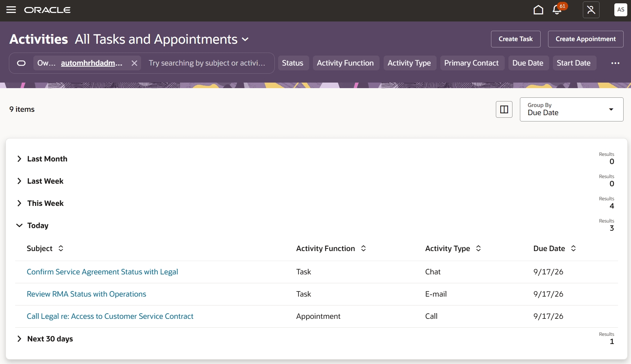This screenshot has width=631, height=364.
Task: Open Confirm Service Agreement Status with Legal
Action: pos(102,272)
